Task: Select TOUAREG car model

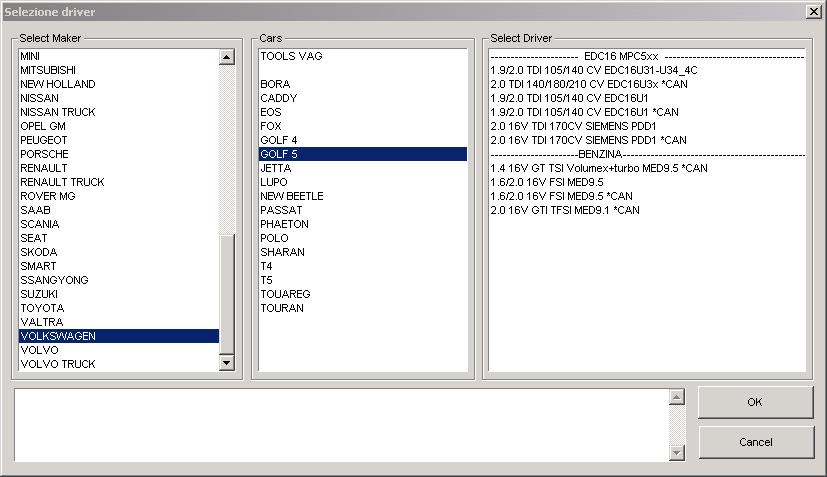Action: [363, 294]
